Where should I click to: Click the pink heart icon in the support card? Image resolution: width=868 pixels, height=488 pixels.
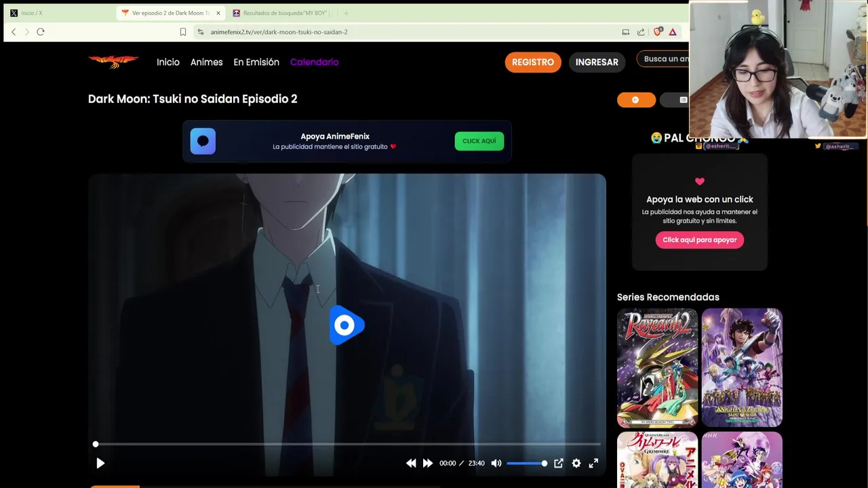click(x=700, y=182)
